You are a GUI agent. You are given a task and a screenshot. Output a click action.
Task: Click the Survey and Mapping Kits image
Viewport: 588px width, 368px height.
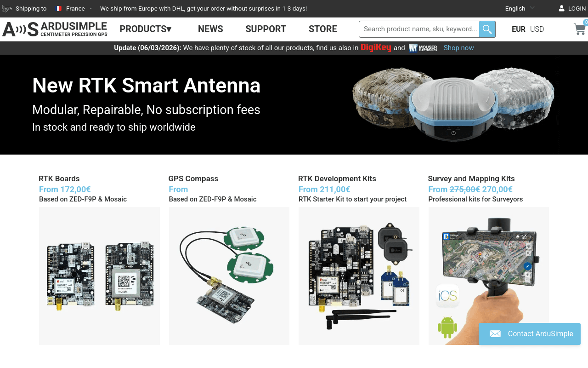pyautogui.click(x=489, y=276)
